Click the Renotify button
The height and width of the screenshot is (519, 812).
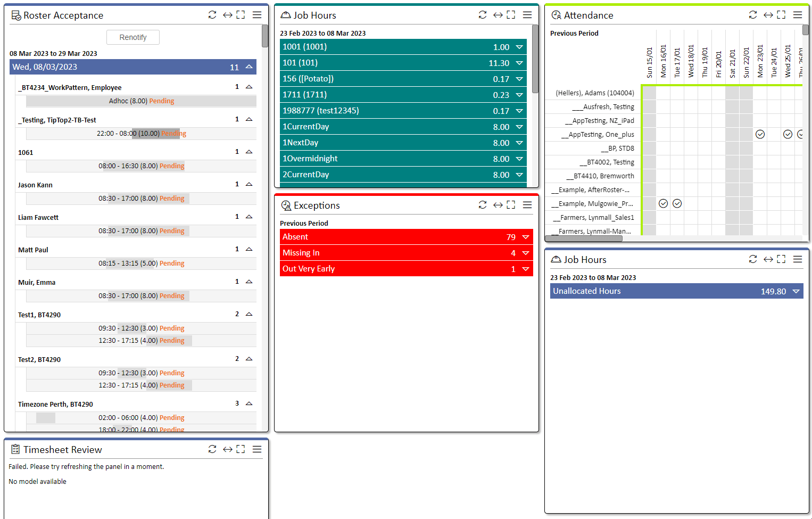point(133,37)
